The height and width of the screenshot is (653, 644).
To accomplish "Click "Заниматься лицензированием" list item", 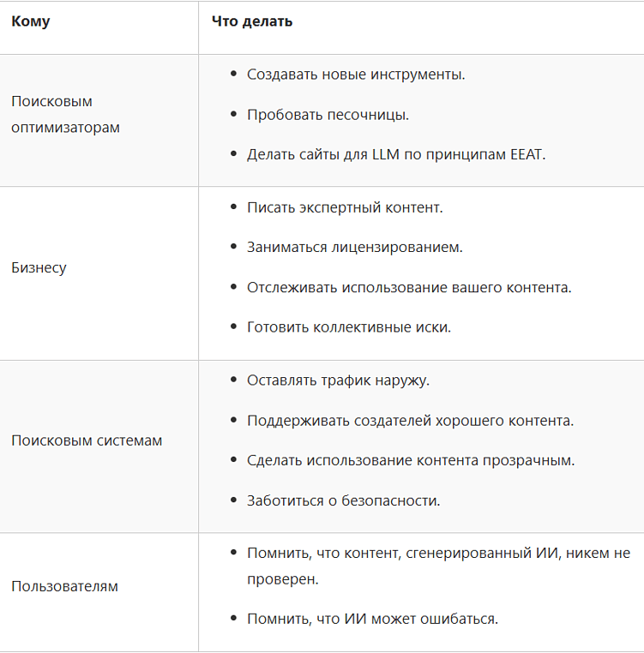I will click(355, 247).
